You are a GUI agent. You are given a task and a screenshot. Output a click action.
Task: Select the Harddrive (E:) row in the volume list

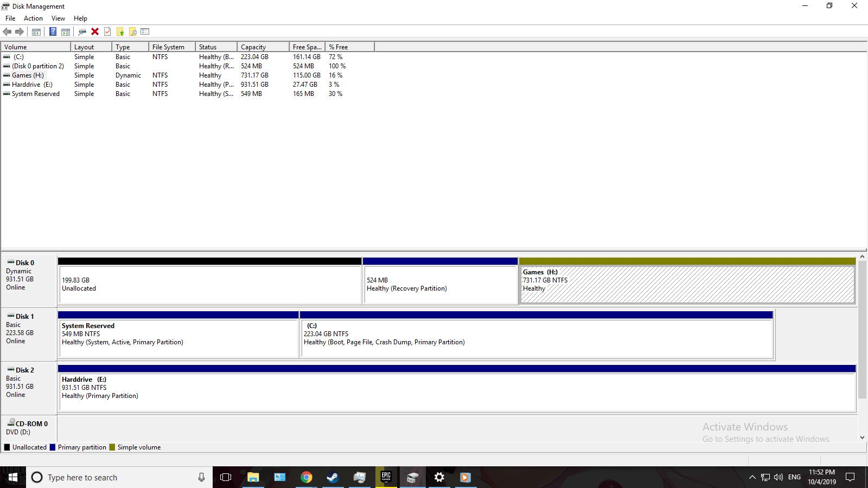32,85
